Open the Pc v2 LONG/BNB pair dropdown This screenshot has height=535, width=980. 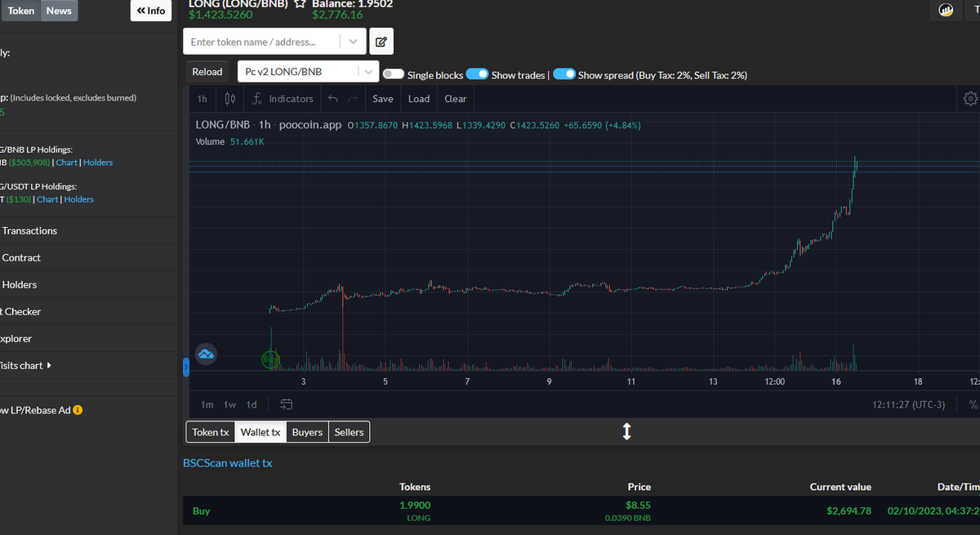click(367, 71)
